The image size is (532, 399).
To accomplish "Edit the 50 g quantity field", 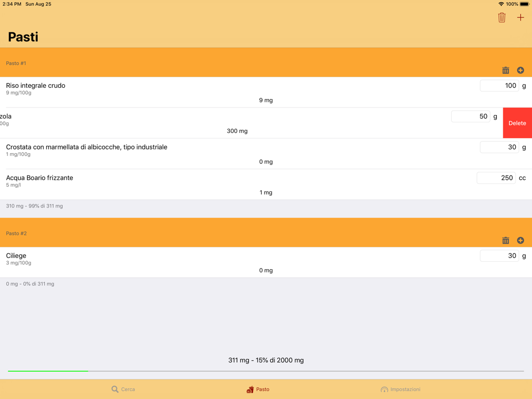I will [x=471, y=117].
